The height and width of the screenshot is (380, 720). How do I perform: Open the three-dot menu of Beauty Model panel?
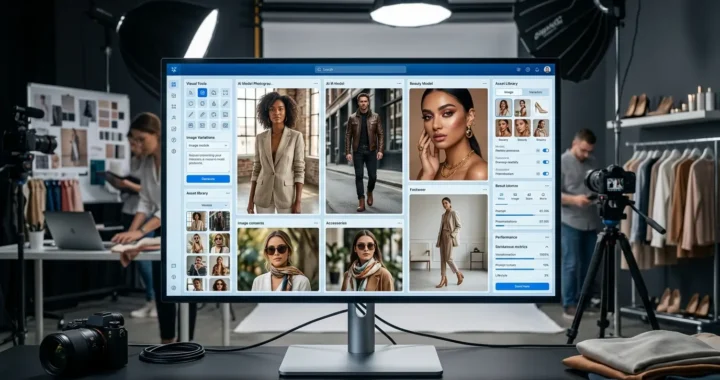(x=484, y=84)
